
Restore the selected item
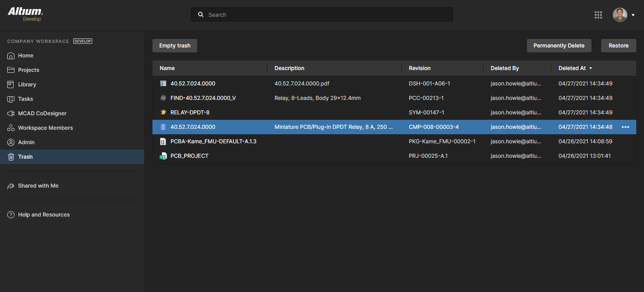coord(618,45)
